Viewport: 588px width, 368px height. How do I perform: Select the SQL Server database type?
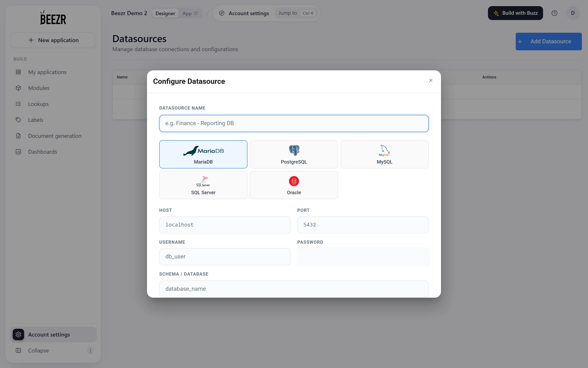click(x=203, y=185)
